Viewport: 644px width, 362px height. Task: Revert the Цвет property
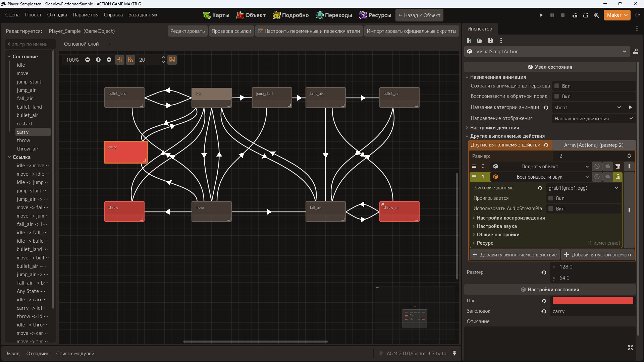[x=544, y=301]
